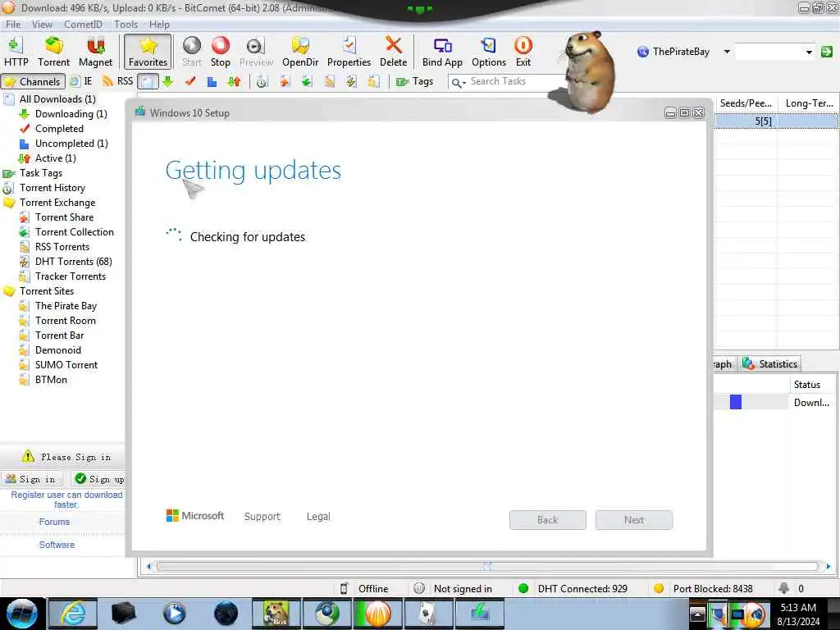
Task: Click the torrent history clock icon
Action: pos(262,81)
